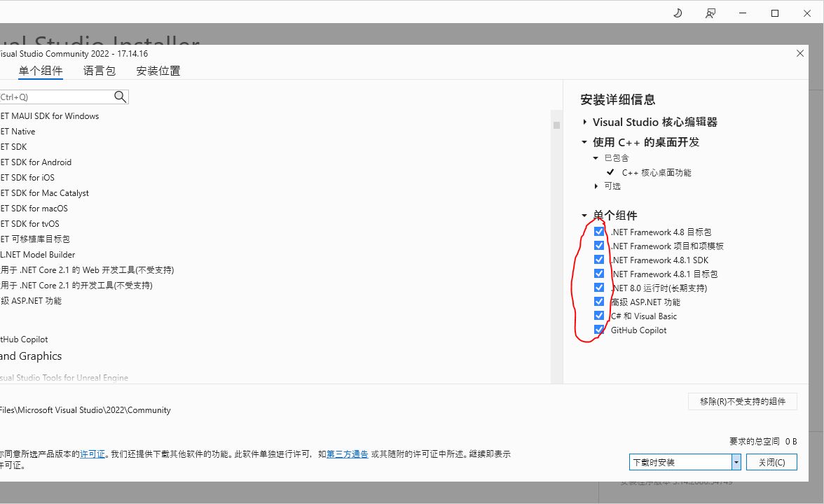Viewport: 824px width, 504px height.
Task: Click the component search input field
Action: pos(56,97)
